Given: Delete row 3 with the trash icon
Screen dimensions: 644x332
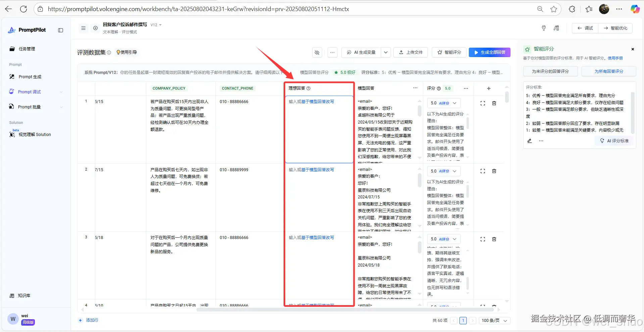Looking at the screenshot, I should click(x=494, y=239).
